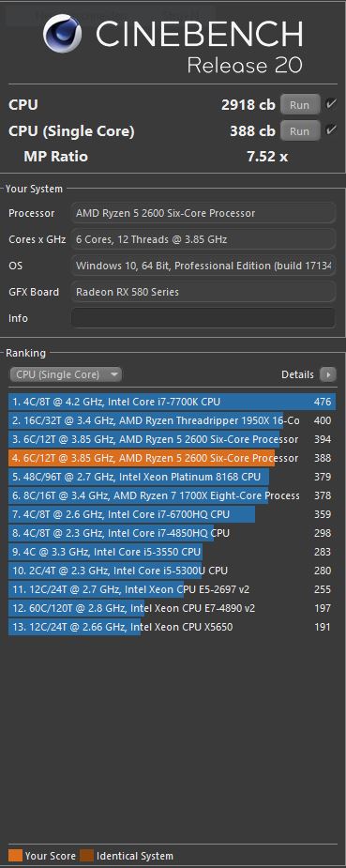Click the OS field Windows 10
The image size is (346, 868).
pos(203,266)
